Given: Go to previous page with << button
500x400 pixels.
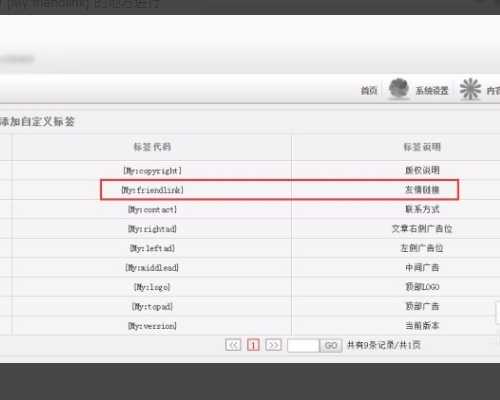Looking at the screenshot, I should 233,345.
